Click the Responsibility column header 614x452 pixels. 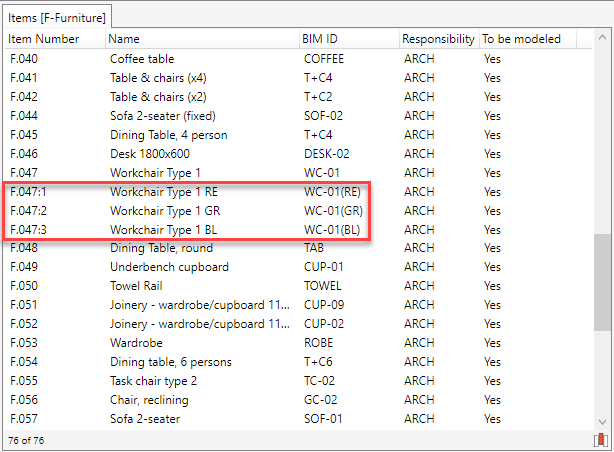tap(438, 39)
